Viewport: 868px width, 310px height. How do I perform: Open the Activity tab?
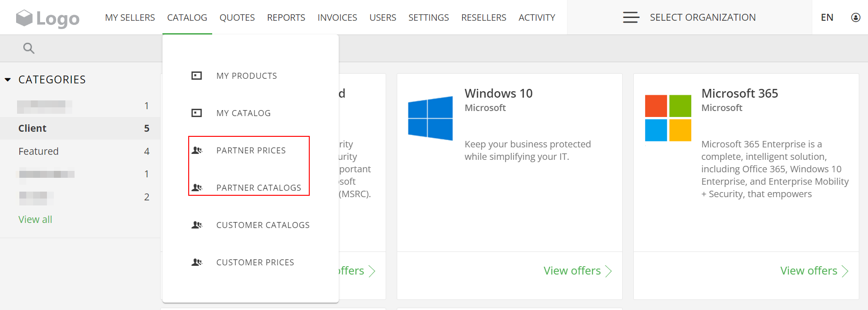(x=537, y=18)
